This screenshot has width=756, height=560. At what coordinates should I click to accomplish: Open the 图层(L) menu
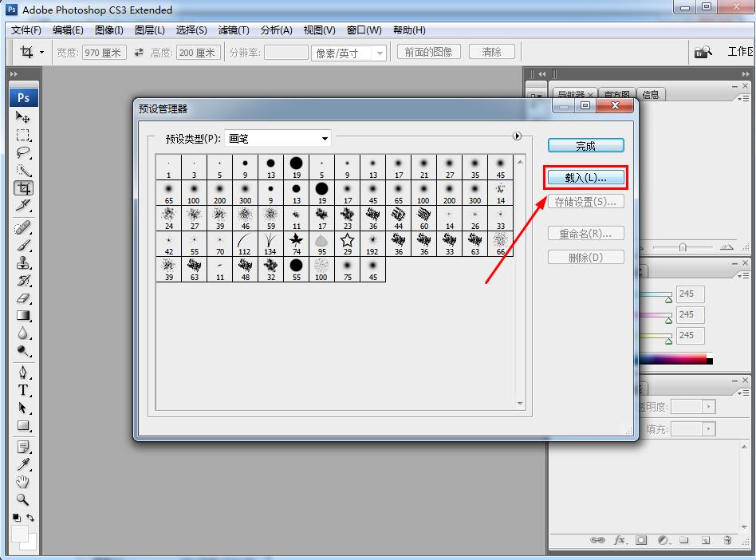point(150,30)
